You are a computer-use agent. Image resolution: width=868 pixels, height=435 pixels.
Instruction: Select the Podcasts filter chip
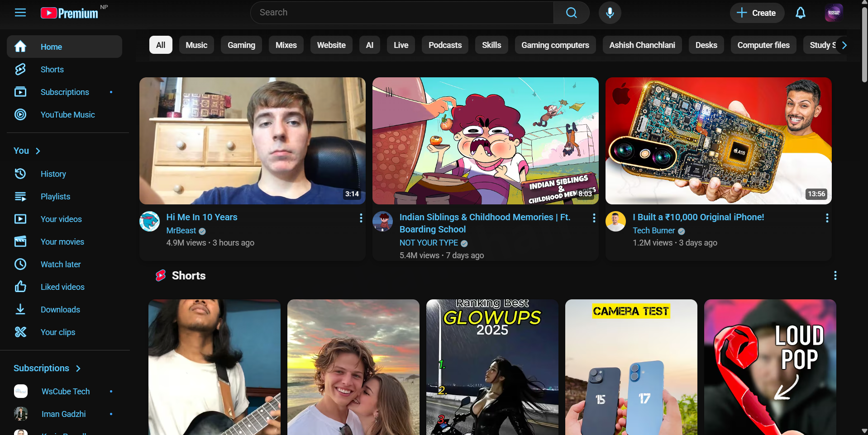pyautogui.click(x=445, y=45)
